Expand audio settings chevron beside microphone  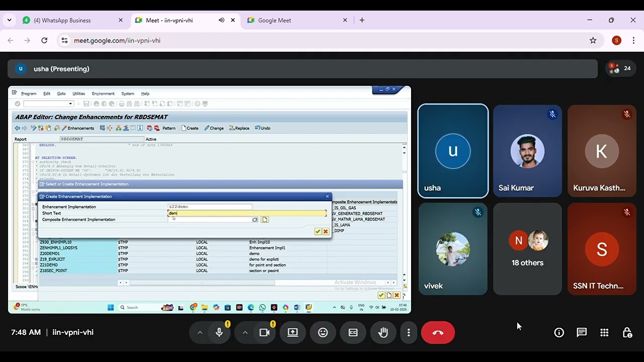coord(200,332)
